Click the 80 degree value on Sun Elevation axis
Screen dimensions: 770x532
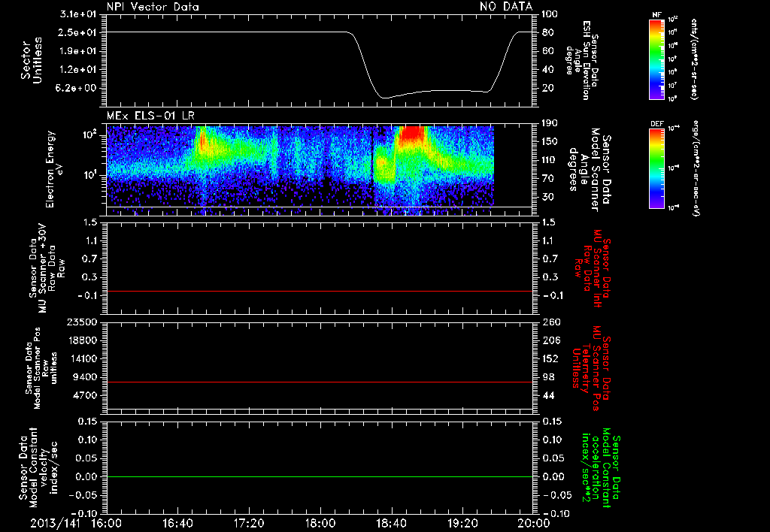[x=547, y=32]
